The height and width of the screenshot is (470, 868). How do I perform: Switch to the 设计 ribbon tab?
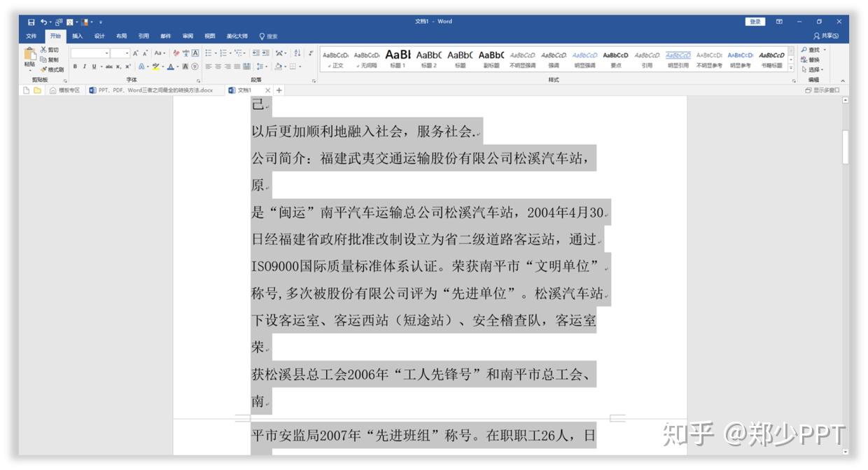99,36
